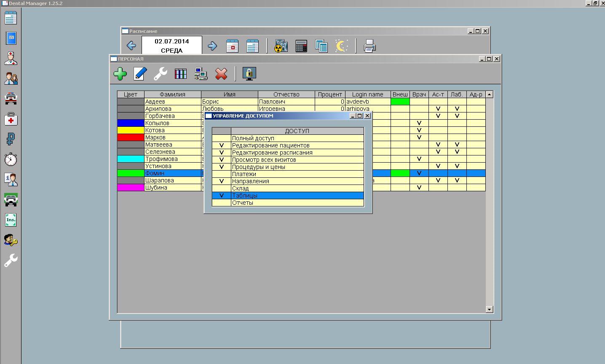The height and width of the screenshot is (364, 605).
Task: Click the green plus add staff icon
Action: click(120, 74)
